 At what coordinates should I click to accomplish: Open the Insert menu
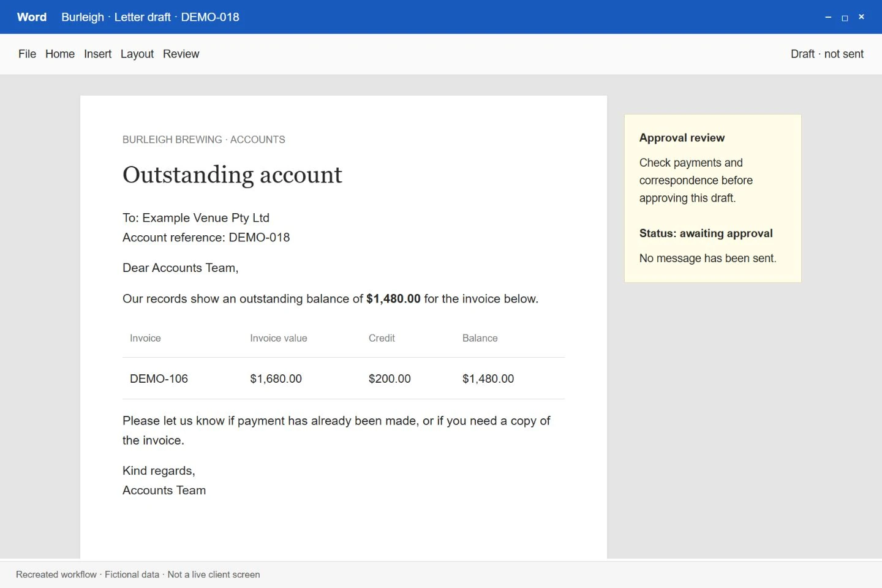(x=97, y=54)
